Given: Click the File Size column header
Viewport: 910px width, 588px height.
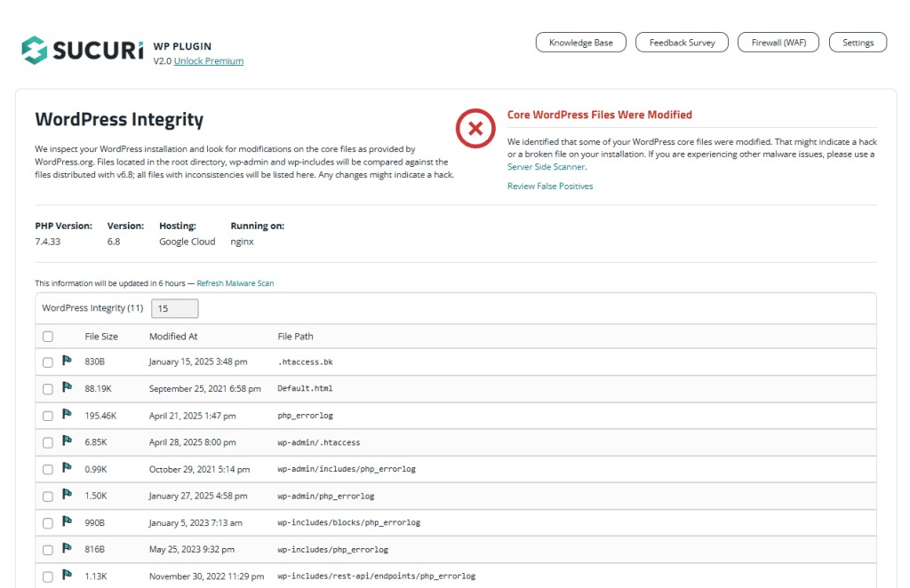Looking at the screenshot, I should [x=101, y=337].
